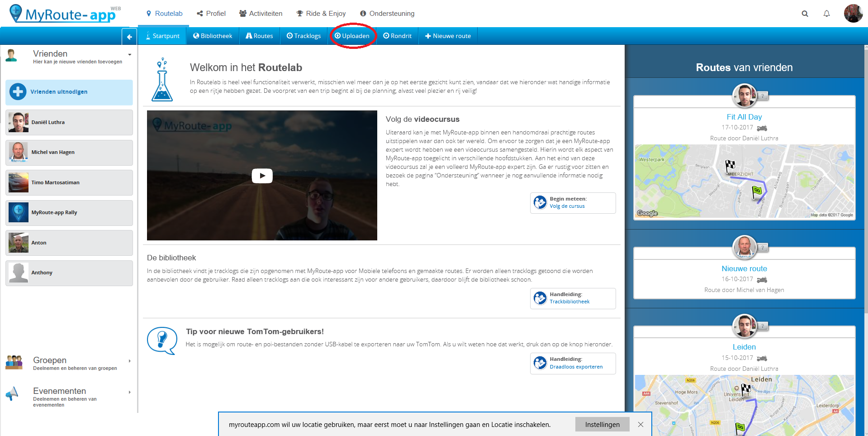The height and width of the screenshot is (436, 868).
Task: Click the plus icon for Vrienden uitnodigen
Action: pos(18,91)
